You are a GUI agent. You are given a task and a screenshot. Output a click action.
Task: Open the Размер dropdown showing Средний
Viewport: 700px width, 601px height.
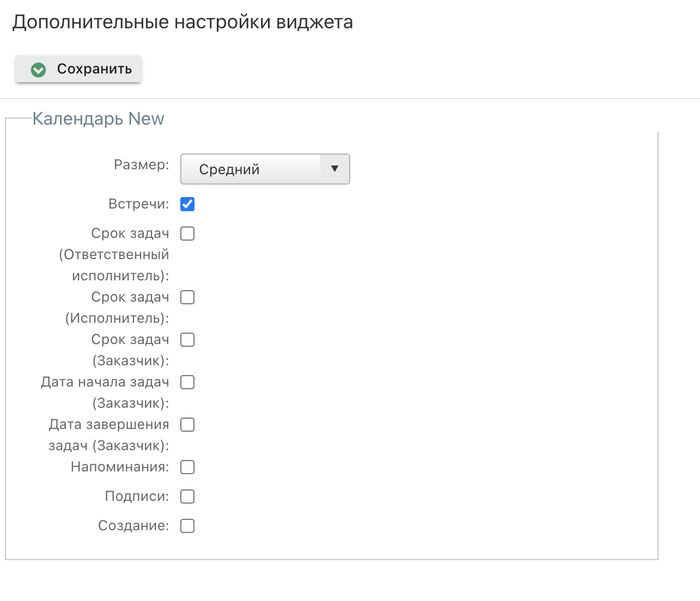[265, 169]
